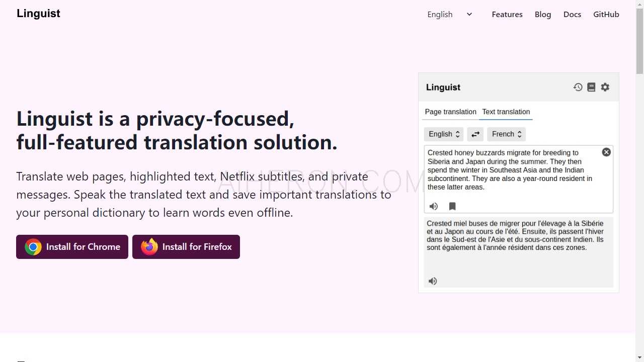
Task: Click the Chrome logo icon
Action: (x=33, y=247)
